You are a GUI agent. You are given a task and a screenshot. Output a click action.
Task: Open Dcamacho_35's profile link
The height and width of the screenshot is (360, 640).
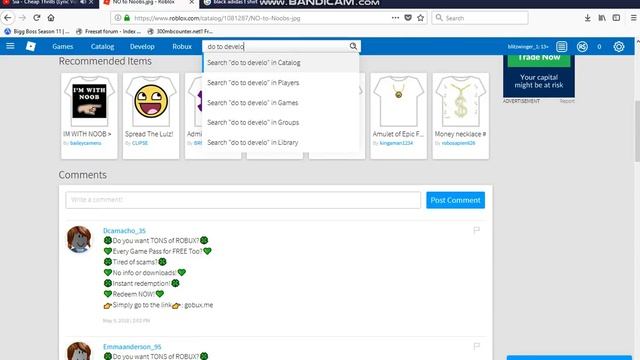coord(124,231)
